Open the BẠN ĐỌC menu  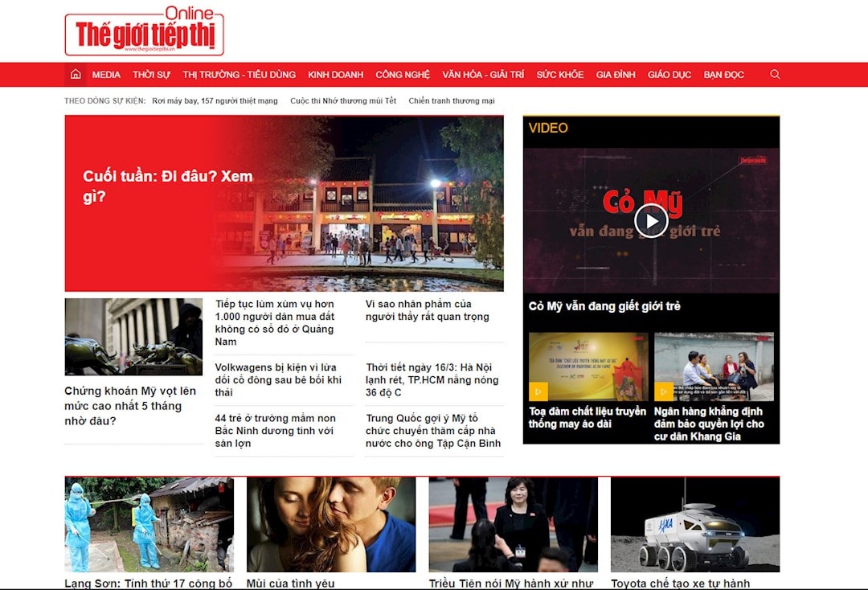pyautogui.click(x=723, y=75)
